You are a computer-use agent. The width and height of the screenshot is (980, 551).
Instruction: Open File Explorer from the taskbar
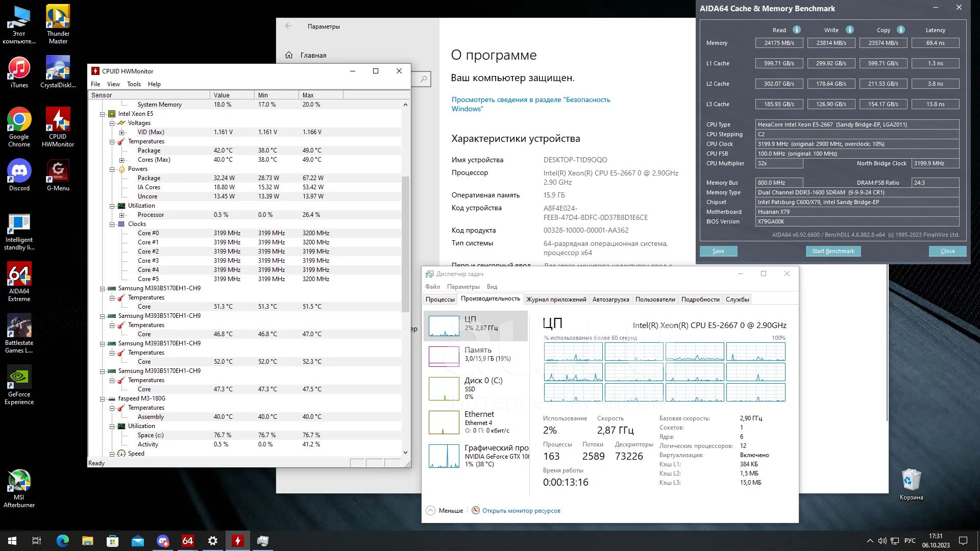click(87, 541)
